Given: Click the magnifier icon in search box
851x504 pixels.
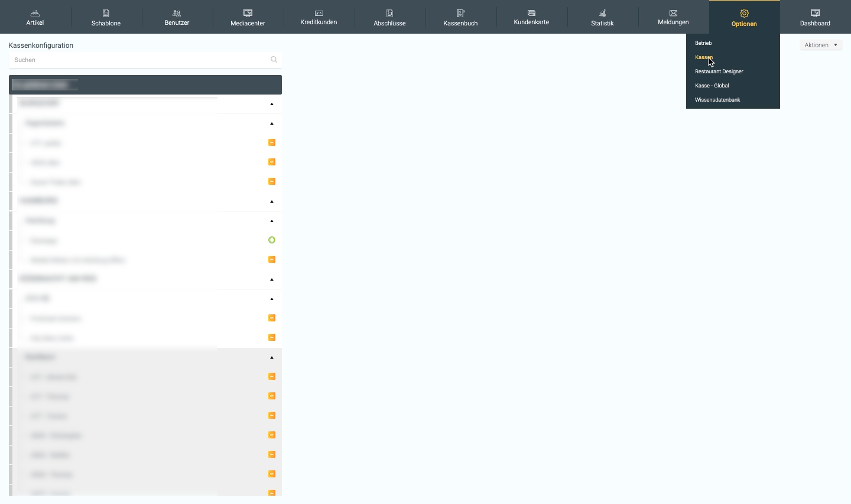Looking at the screenshot, I should (x=274, y=60).
